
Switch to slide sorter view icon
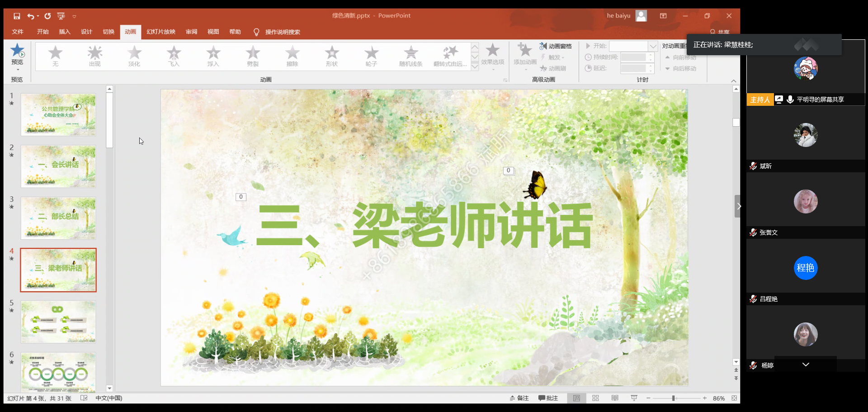click(x=595, y=398)
